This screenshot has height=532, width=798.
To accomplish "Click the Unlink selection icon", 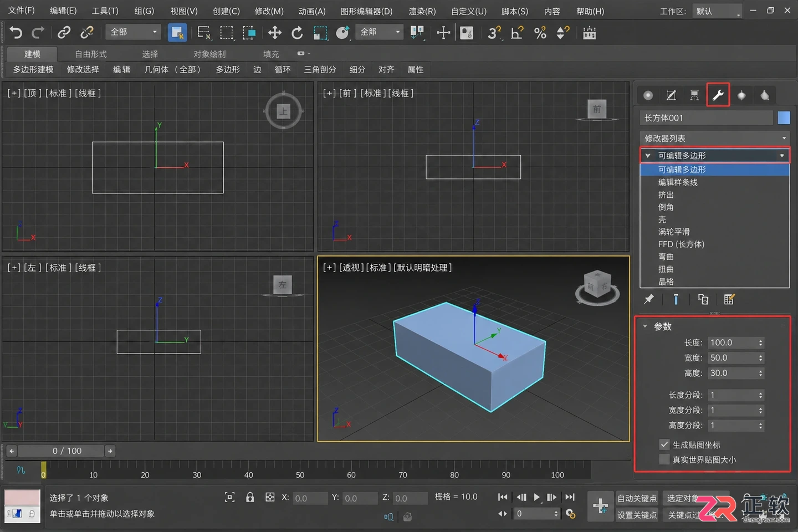I will click(87, 33).
